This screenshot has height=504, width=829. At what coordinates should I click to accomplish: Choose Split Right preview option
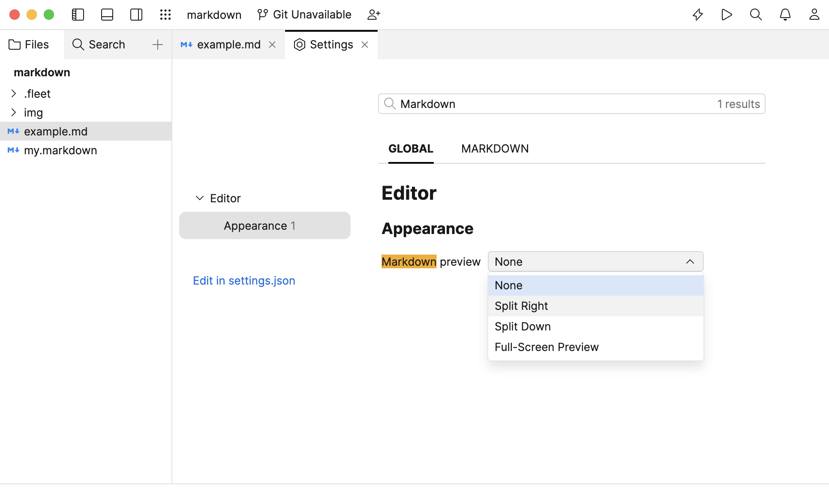coord(521,306)
